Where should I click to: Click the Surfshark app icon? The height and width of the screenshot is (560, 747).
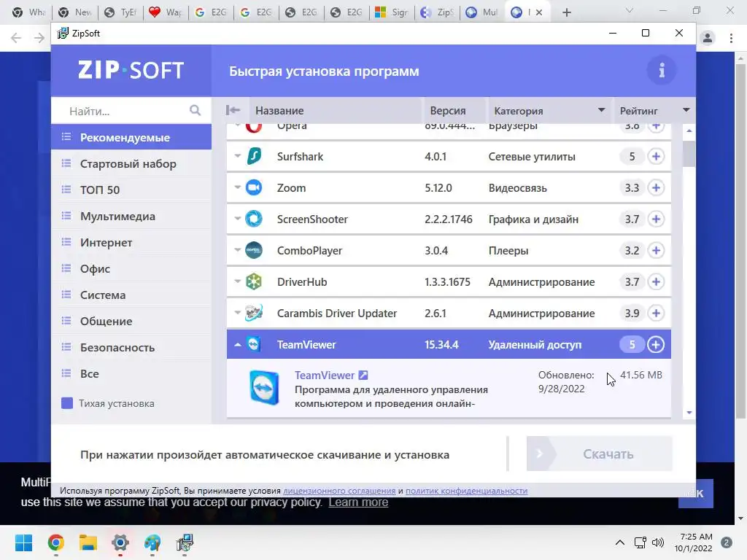254,156
